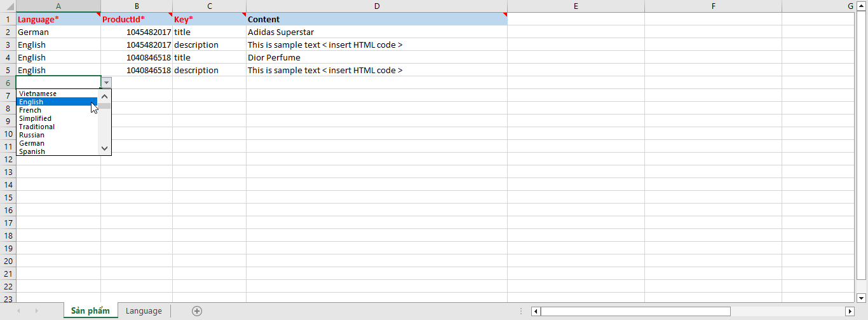
Task: Select the ProductId* header cell
Action: coord(137,19)
